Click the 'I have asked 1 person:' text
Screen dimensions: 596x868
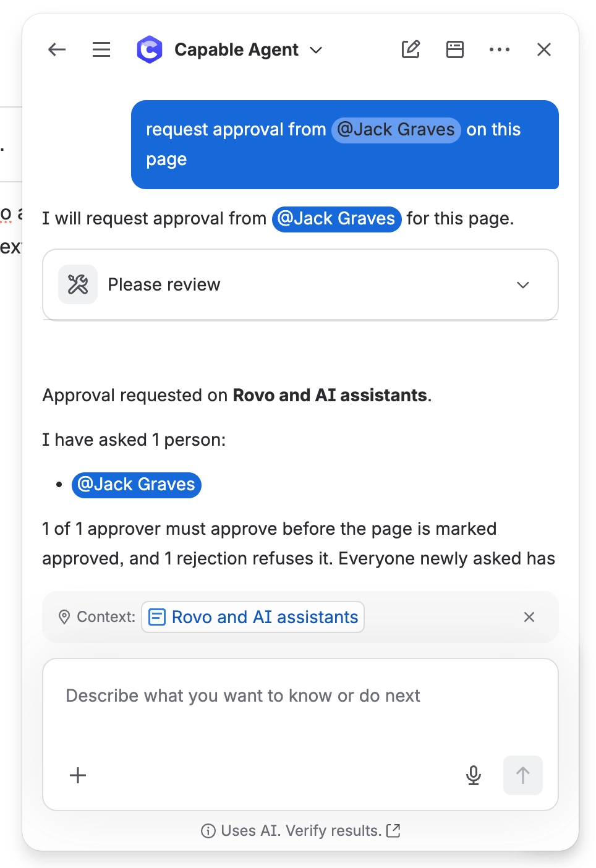(134, 440)
